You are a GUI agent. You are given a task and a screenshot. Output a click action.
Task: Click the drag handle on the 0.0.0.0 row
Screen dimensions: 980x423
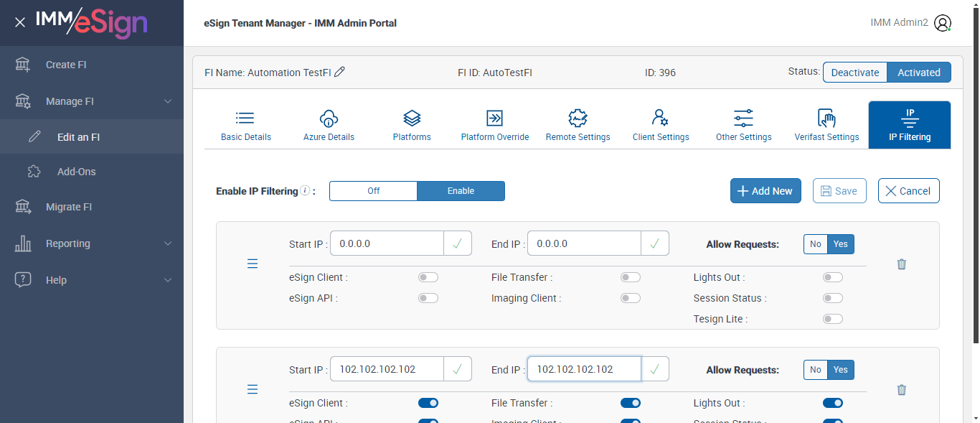(x=253, y=264)
